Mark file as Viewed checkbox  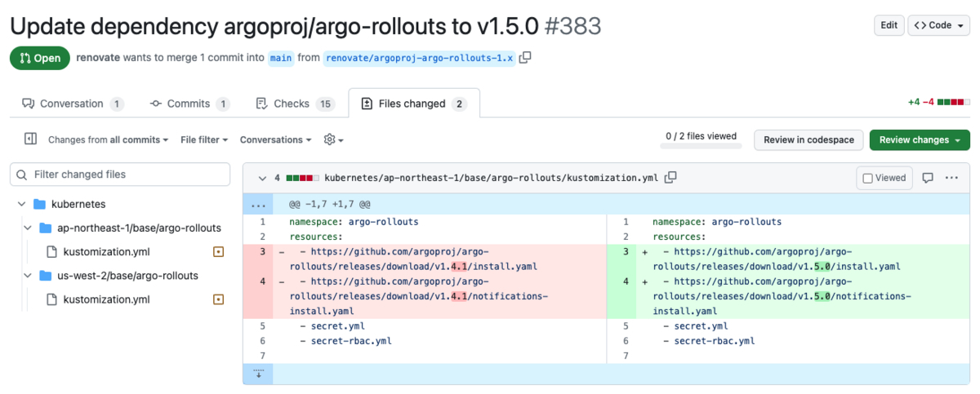click(x=868, y=178)
